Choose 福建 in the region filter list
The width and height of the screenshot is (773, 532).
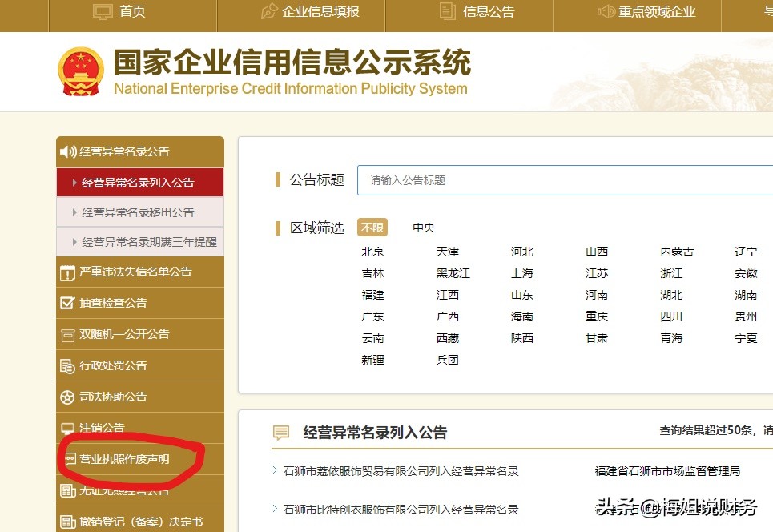(x=372, y=294)
